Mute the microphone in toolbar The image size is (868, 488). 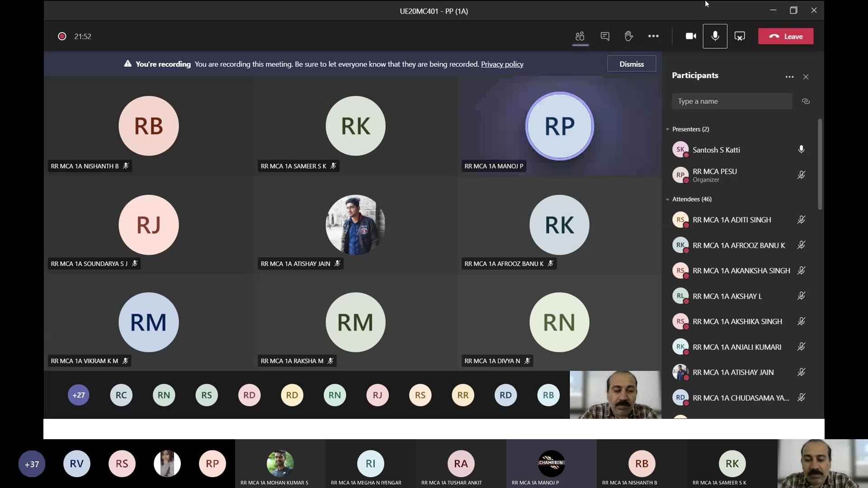(715, 36)
